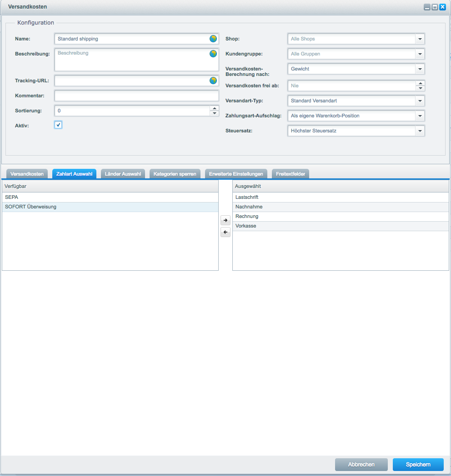This screenshot has height=476, width=451.
Task: Expand the Kundengruppe dropdown
Action: (420, 54)
